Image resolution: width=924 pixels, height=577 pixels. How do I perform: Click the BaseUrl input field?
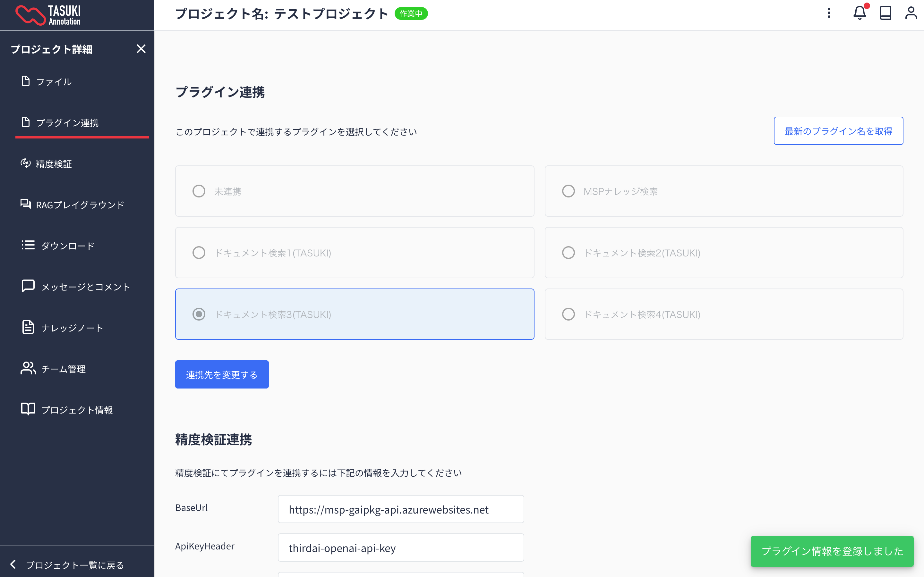click(x=400, y=509)
